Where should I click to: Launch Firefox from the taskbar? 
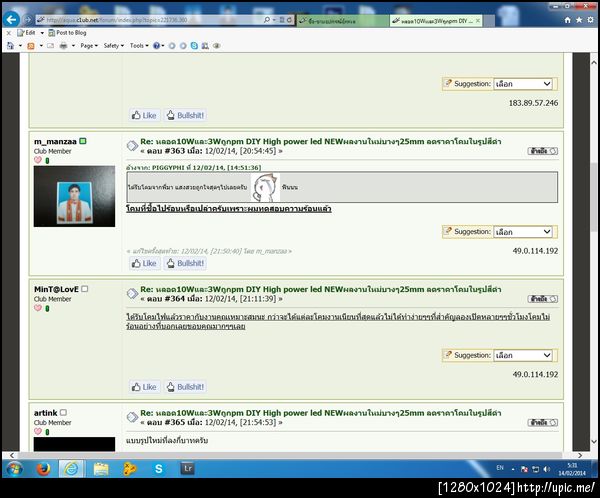coord(43,469)
